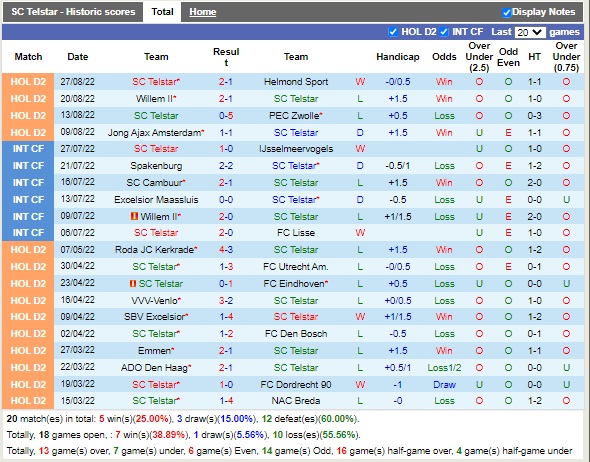Switch to the Home tab
The width and height of the screenshot is (590, 462).
pos(202,12)
